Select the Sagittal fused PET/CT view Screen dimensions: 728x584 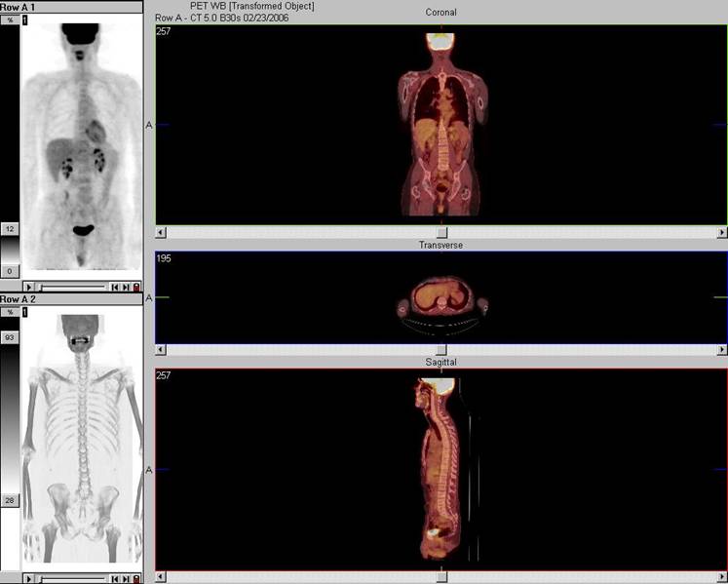click(x=441, y=469)
